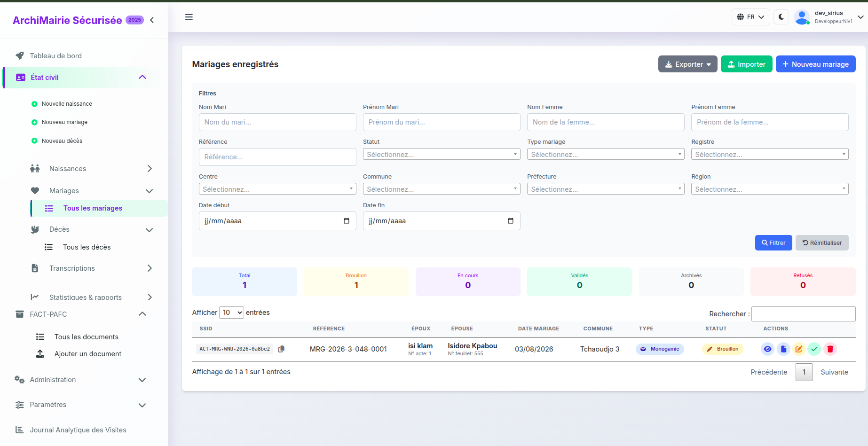The image size is (868, 446).
Task: Edit the isi klam marriage record
Action: [799, 349]
